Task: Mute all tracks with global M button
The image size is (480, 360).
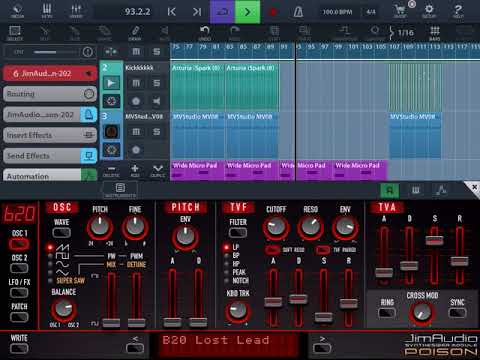Action: pyautogui.click(x=136, y=52)
